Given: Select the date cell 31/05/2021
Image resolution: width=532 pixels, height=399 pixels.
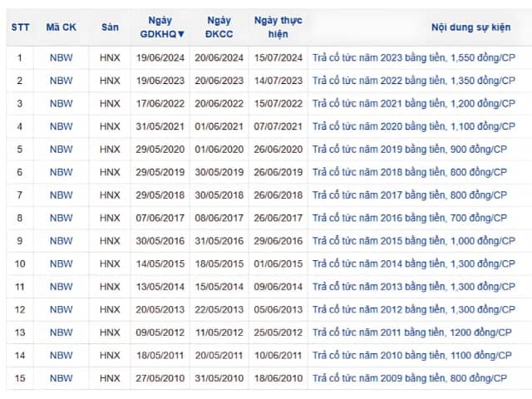Looking at the screenshot, I should [x=160, y=126].
